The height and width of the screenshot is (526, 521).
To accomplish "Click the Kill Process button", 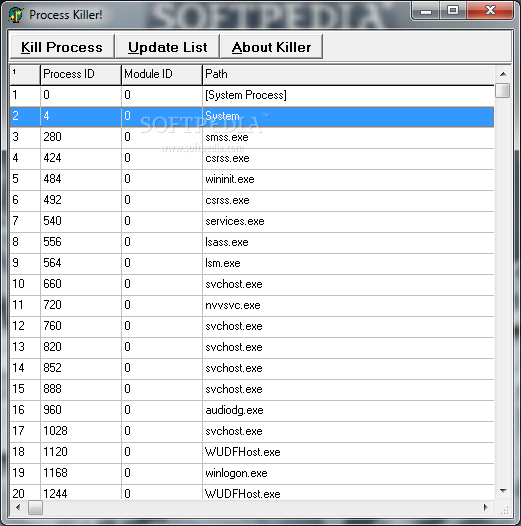I will click(62, 47).
